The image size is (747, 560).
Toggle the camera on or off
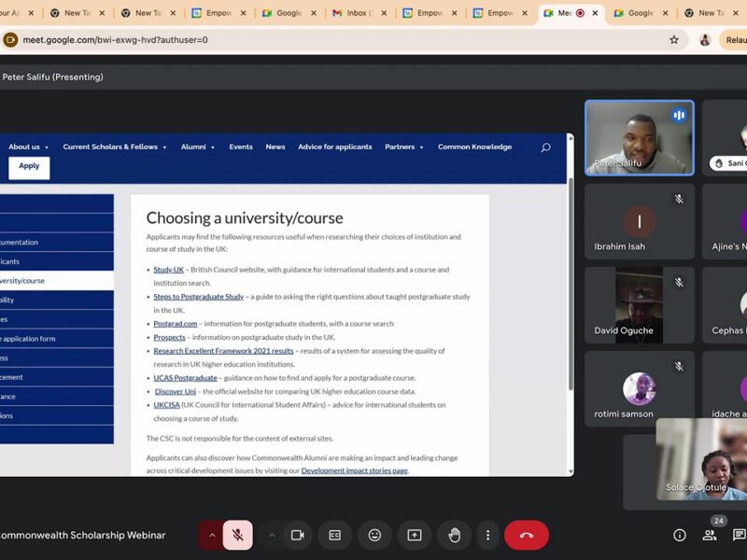coord(298,535)
